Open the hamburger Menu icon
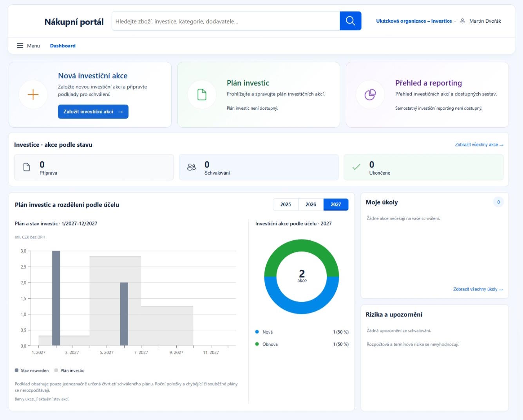 (x=20, y=46)
